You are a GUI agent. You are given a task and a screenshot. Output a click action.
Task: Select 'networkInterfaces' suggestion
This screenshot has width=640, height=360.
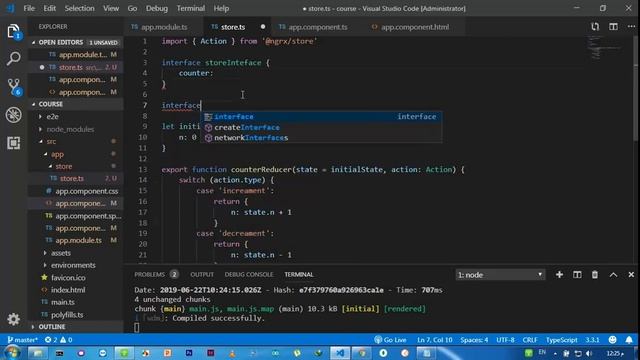pos(321,138)
